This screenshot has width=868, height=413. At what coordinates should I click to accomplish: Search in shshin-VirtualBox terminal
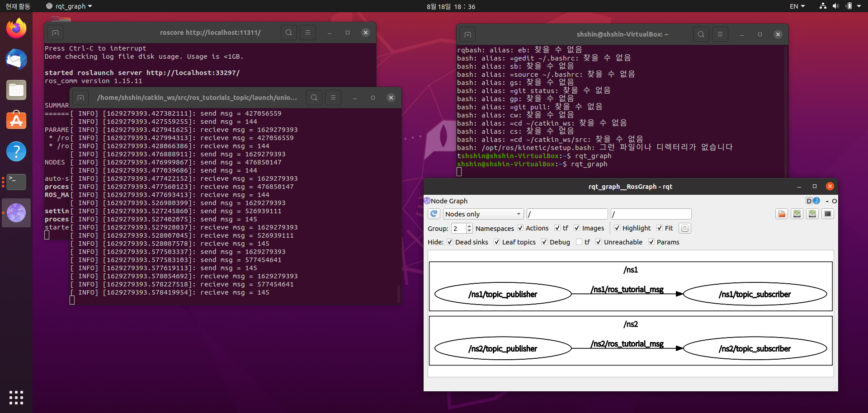(701, 34)
